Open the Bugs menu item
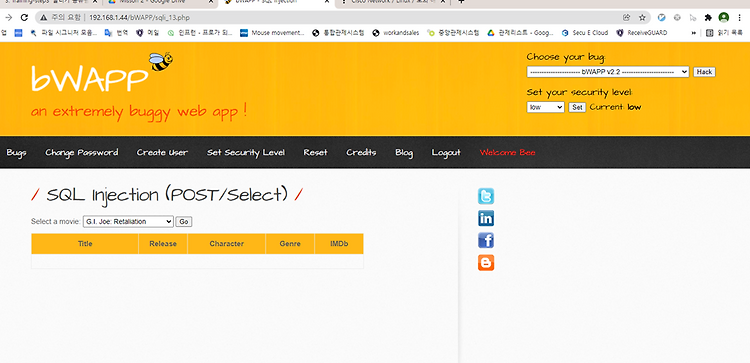 pos(16,153)
